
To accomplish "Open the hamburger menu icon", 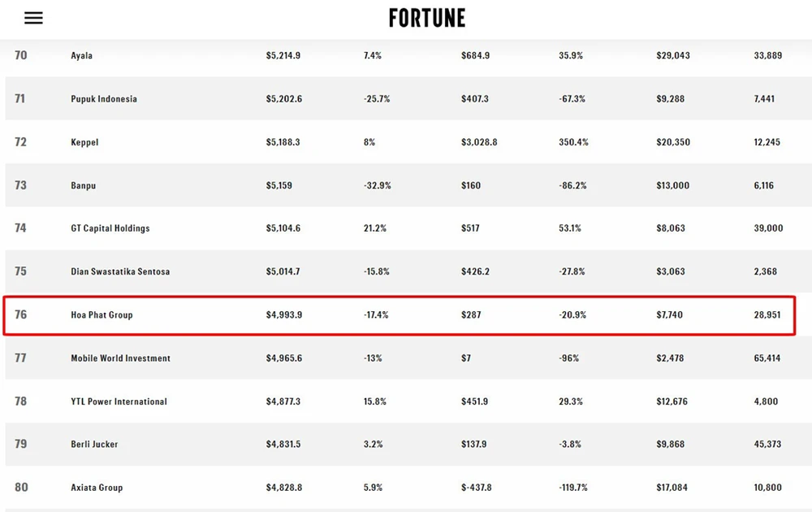I will 33,18.
